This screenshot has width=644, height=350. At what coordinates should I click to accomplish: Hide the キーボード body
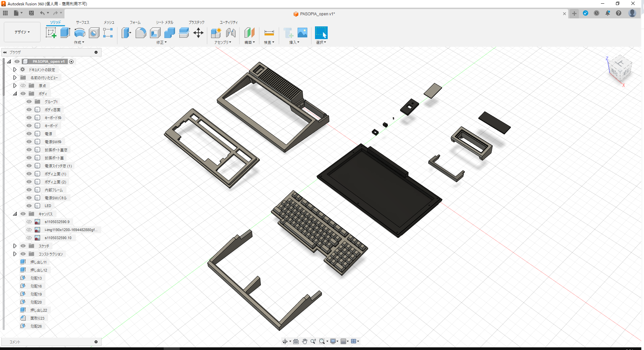[x=29, y=126]
